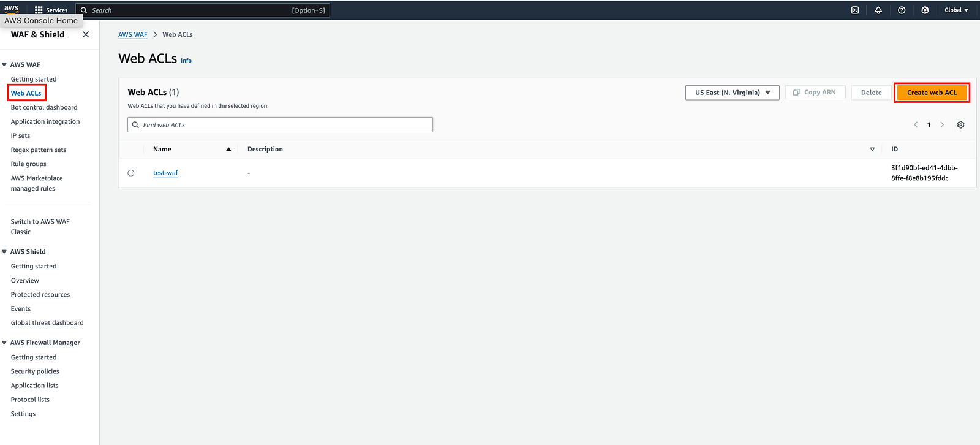This screenshot has width=980, height=445.
Task: Sort the table by the Description column arrow
Action: [x=872, y=150]
